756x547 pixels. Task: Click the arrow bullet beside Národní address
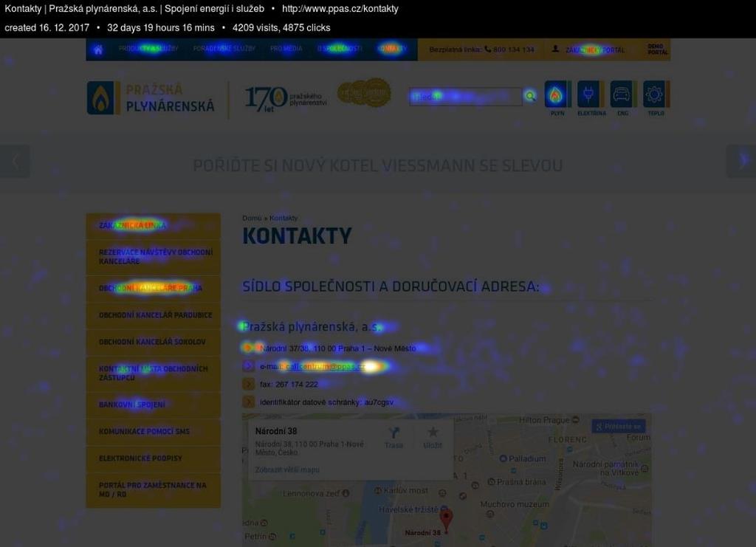pyautogui.click(x=248, y=348)
